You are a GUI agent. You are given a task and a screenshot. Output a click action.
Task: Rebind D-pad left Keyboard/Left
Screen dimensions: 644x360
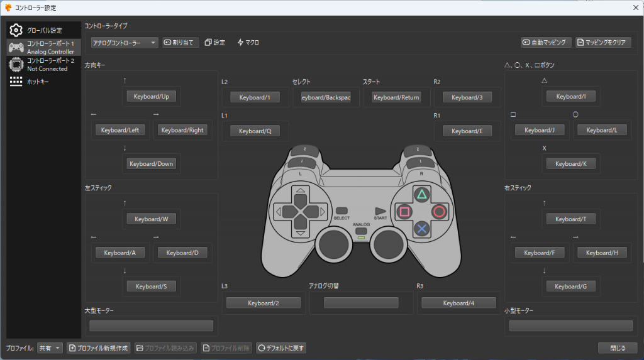click(120, 130)
